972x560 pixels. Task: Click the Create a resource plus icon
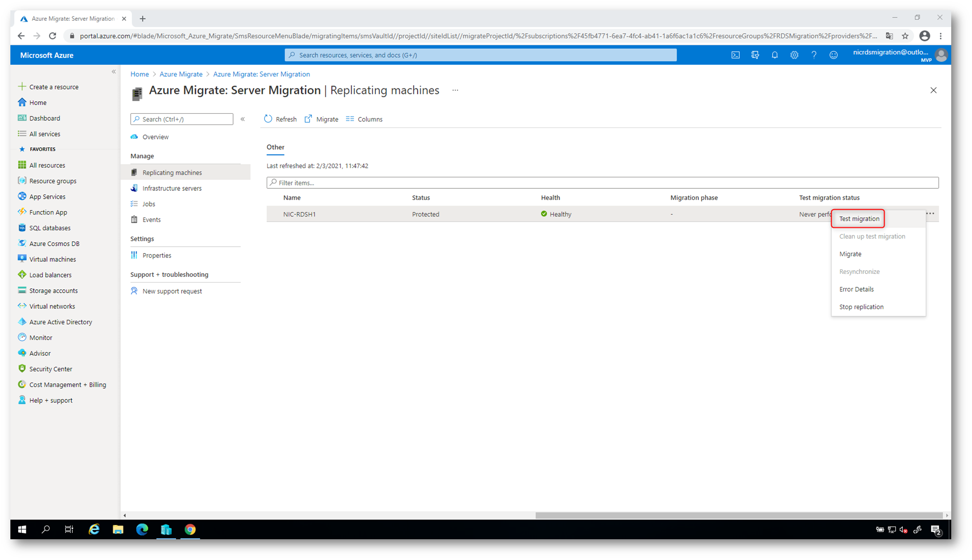pos(22,86)
